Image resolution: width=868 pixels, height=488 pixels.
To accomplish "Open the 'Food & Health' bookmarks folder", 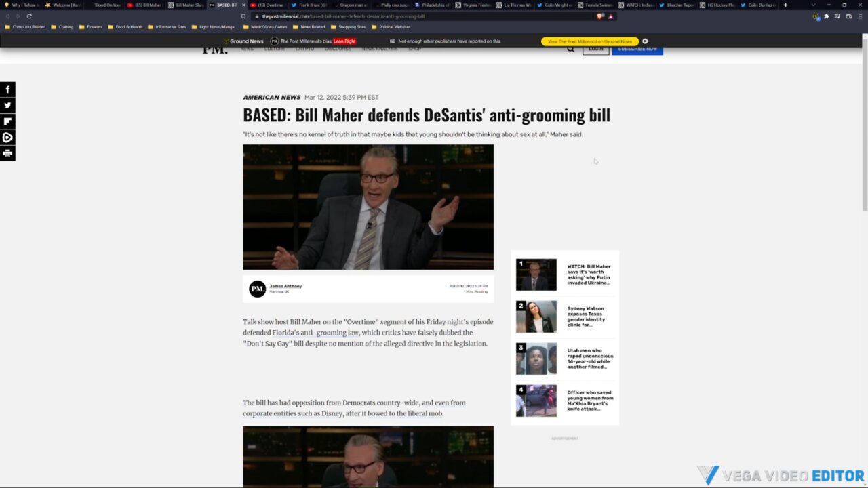I will [x=125, y=27].
